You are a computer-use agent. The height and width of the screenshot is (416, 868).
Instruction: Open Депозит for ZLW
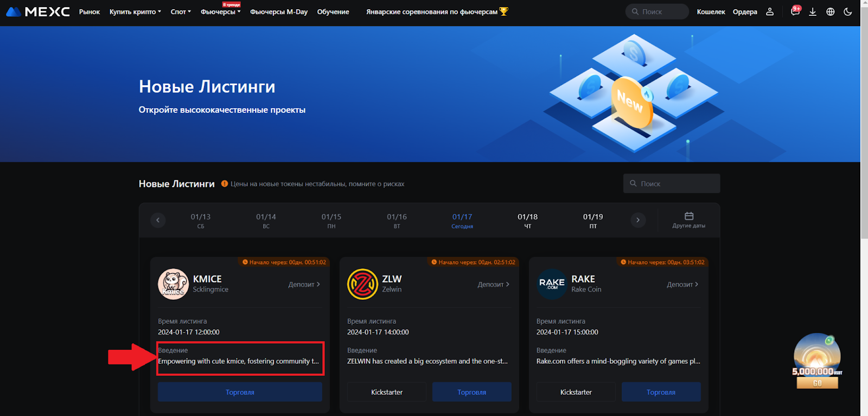pos(494,284)
